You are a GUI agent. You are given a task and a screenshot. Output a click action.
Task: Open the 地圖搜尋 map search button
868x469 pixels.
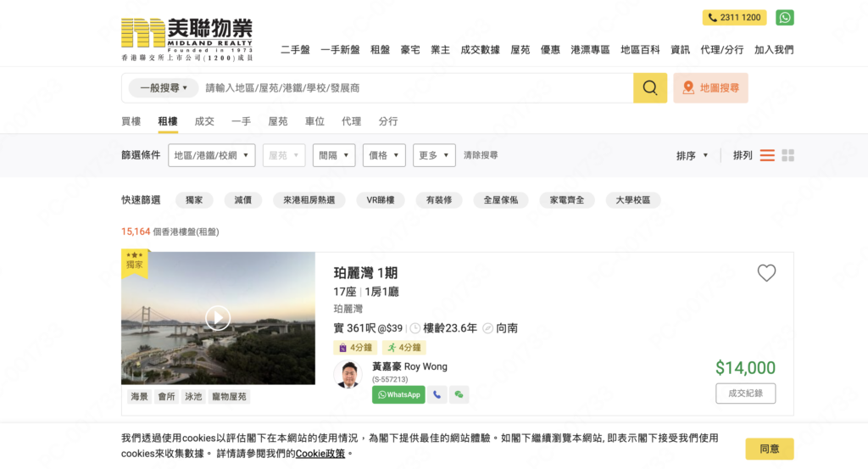(x=710, y=88)
